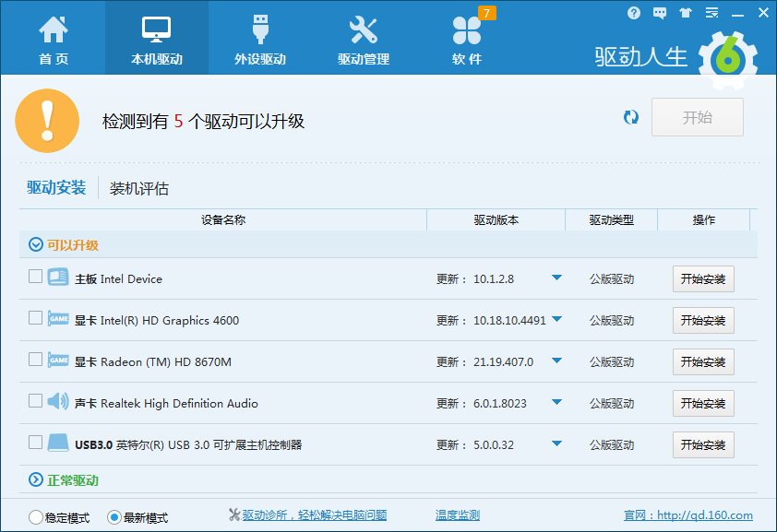The image size is (777, 532).
Task: Open the skin shirt icon
Action: pyautogui.click(x=686, y=13)
